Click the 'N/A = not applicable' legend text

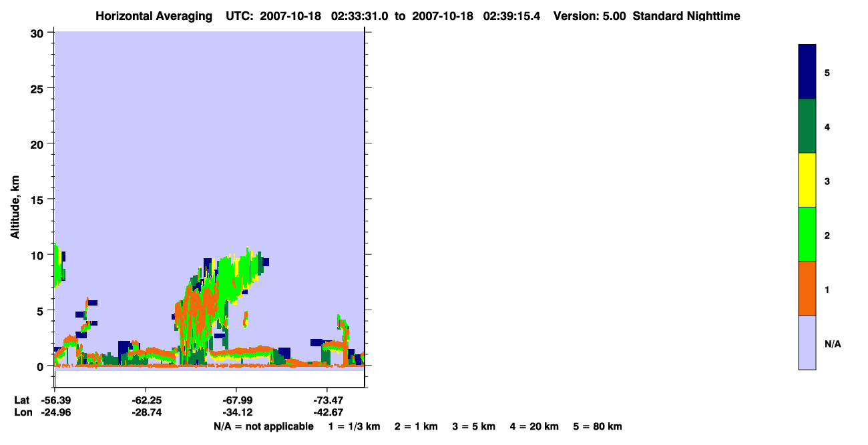pos(263,426)
